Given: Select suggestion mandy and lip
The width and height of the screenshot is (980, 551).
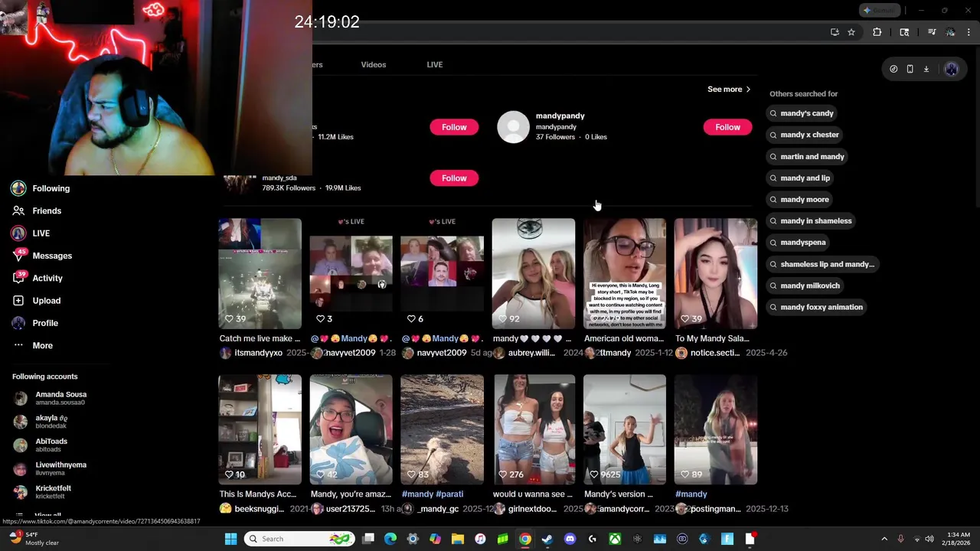Looking at the screenshot, I should (799, 178).
